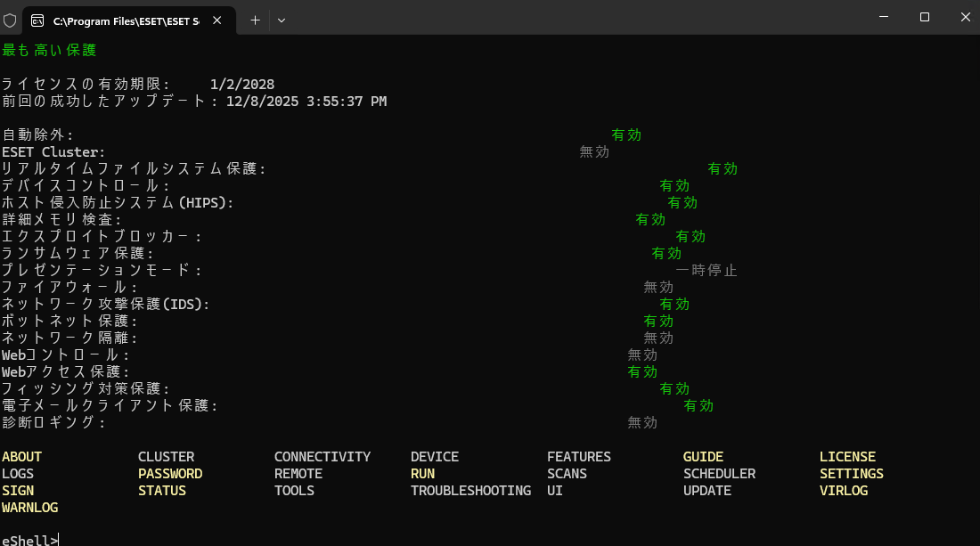980x546 pixels.
Task: Click the SIGN command
Action: 18,491
